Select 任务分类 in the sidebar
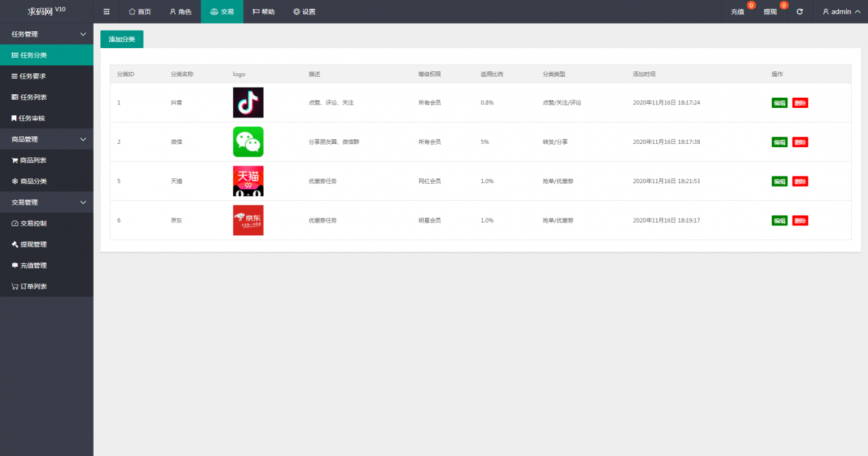The width and height of the screenshot is (868, 456). 47,55
